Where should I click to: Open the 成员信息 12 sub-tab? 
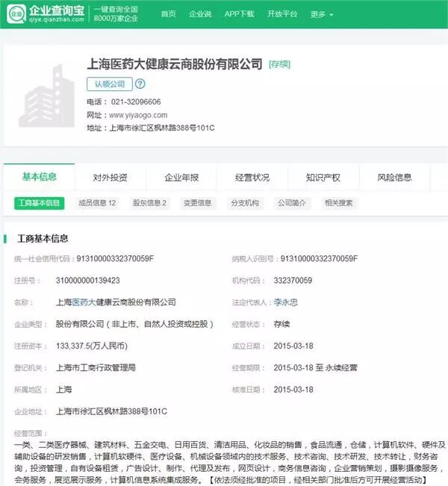click(97, 203)
